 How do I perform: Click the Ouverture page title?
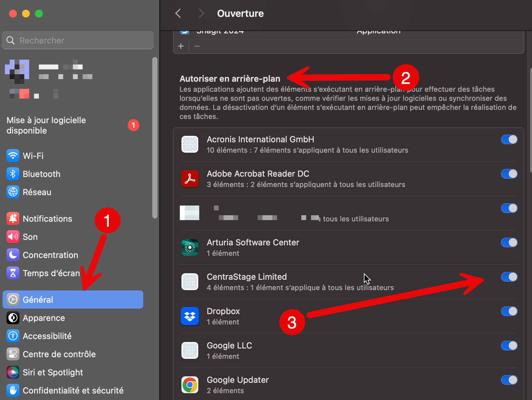[240, 14]
